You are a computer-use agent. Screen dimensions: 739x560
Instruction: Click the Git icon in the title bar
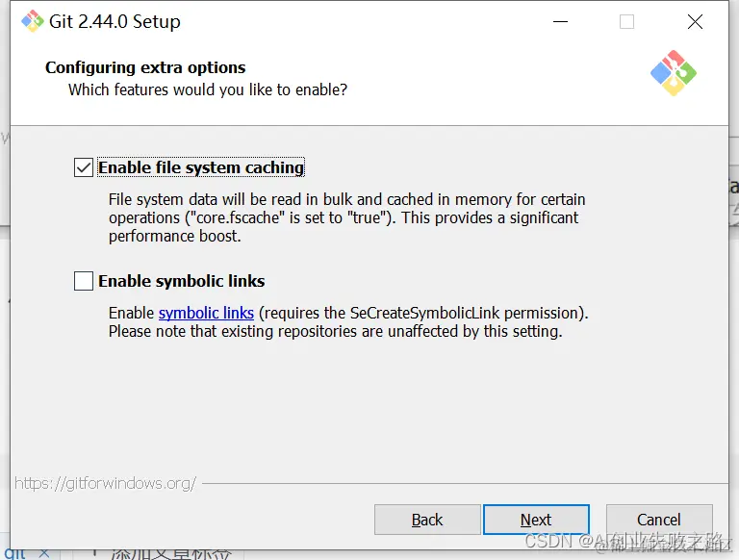tap(32, 21)
